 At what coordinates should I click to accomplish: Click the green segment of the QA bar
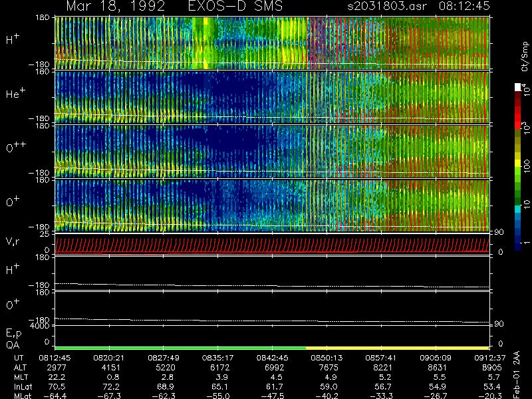coord(180,348)
